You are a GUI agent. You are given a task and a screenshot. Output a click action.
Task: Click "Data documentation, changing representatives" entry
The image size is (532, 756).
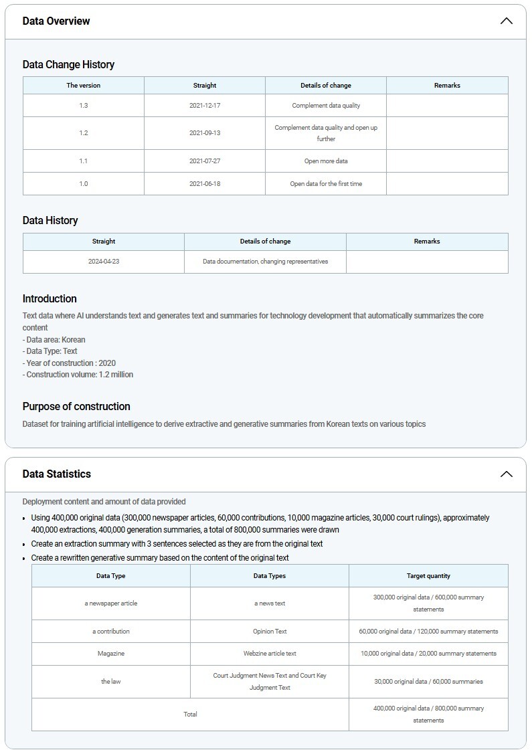pyautogui.click(x=266, y=262)
